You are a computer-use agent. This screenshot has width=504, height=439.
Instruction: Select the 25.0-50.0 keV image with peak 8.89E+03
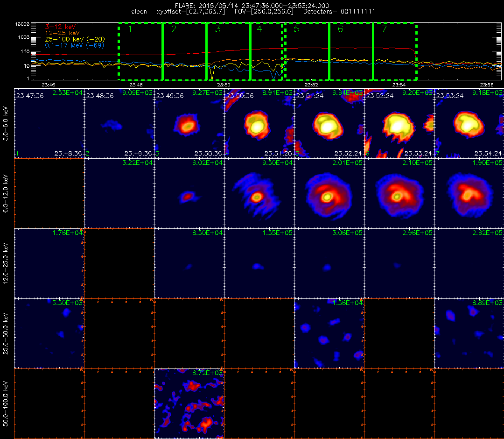point(469,333)
